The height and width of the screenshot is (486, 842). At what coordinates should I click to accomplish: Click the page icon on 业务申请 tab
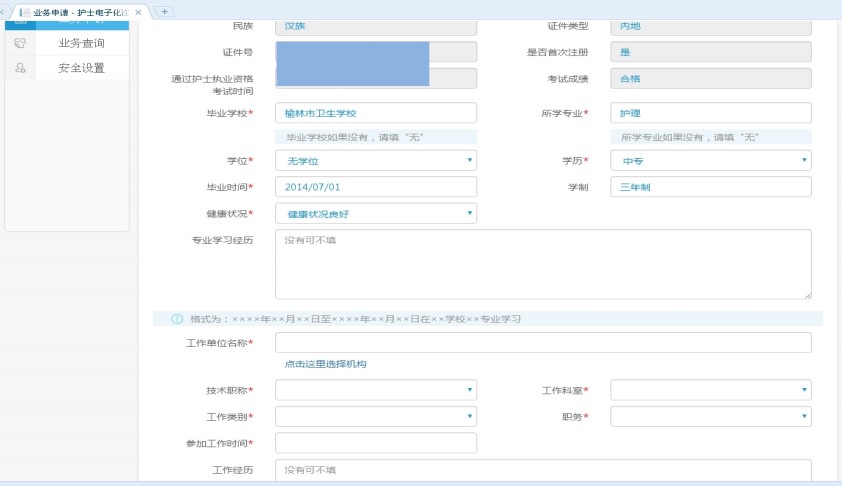(24, 11)
